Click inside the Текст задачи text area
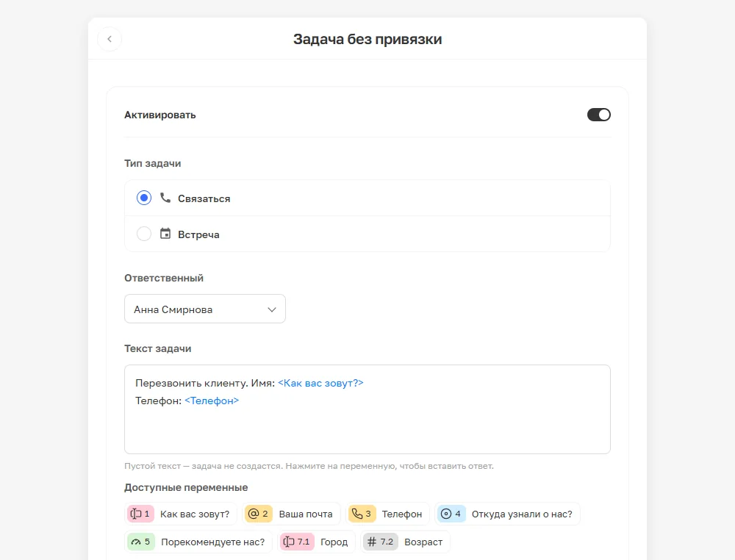 367,409
